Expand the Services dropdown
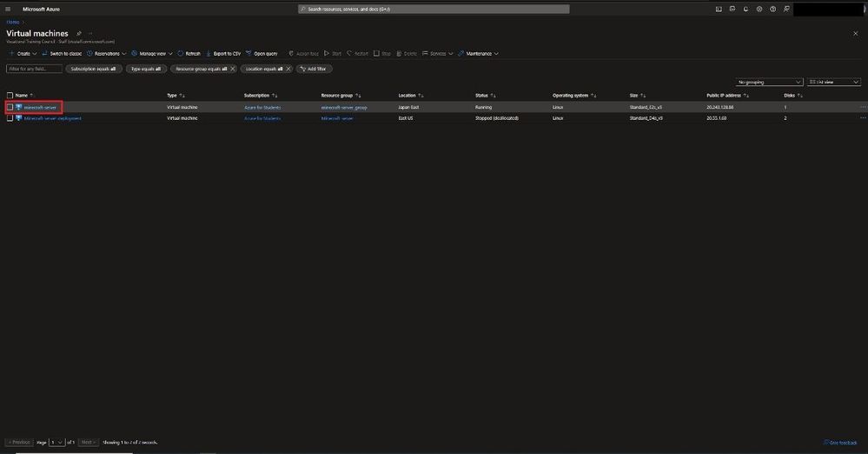868x454 pixels. pyautogui.click(x=438, y=54)
